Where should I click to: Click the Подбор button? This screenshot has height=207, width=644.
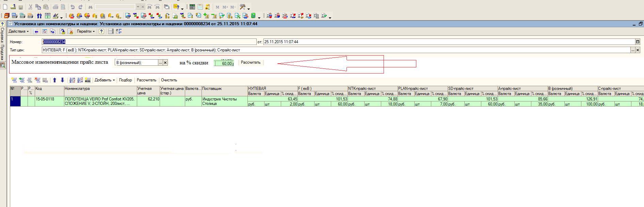(125, 80)
